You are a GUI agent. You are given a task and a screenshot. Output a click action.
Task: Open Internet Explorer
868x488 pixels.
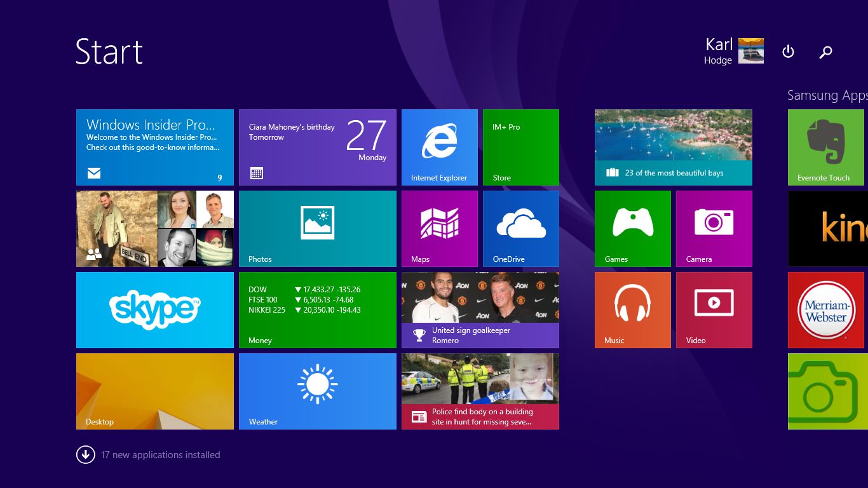click(x=439, y=147)
